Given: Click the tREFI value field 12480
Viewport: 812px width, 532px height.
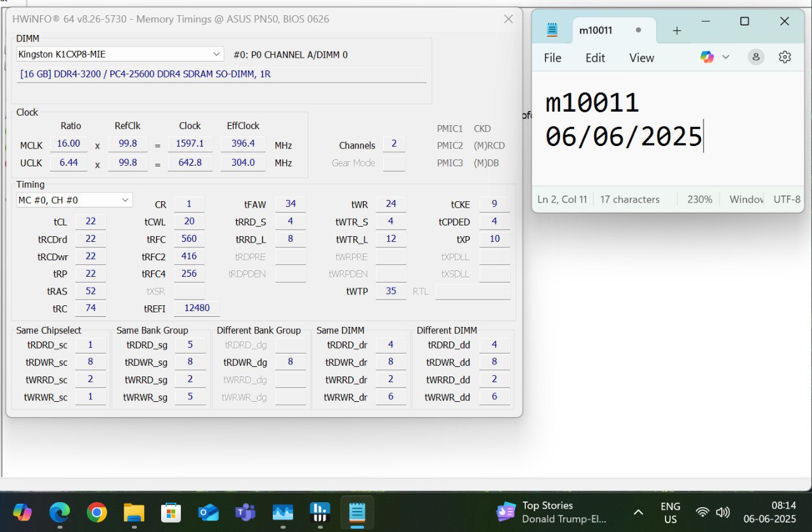Looking at the screenshot, I should click(x=197, y=308).
